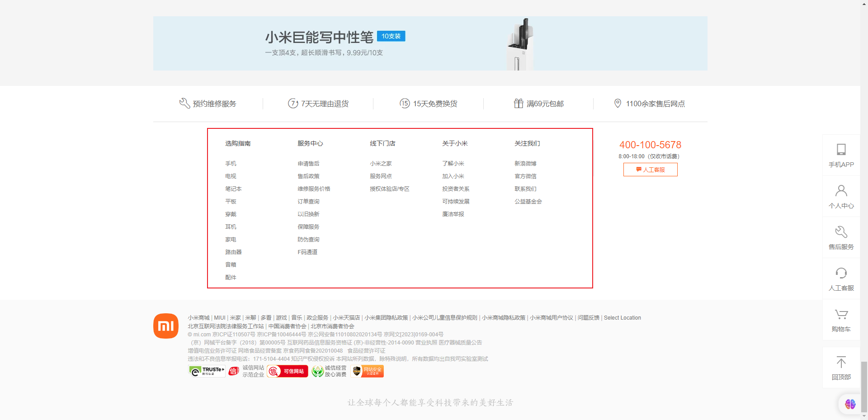
Task: Click the page vertical scrollbar thumb
Action: coord(864,387)
